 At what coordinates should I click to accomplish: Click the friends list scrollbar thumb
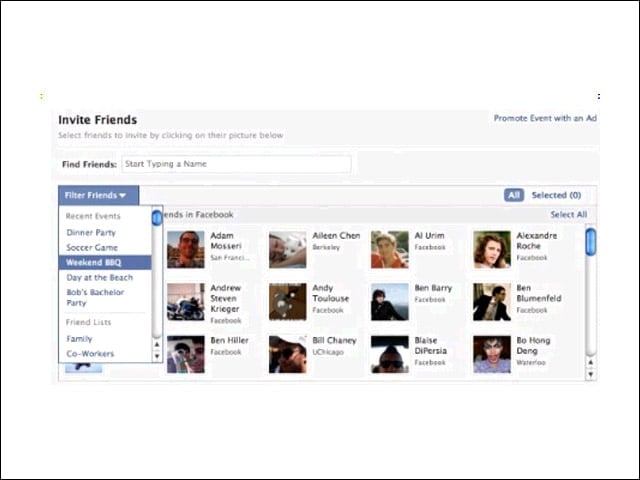coord(590,242)
